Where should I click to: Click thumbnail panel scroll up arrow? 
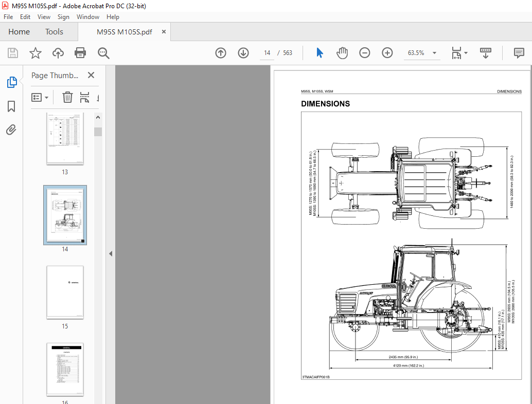98,117
